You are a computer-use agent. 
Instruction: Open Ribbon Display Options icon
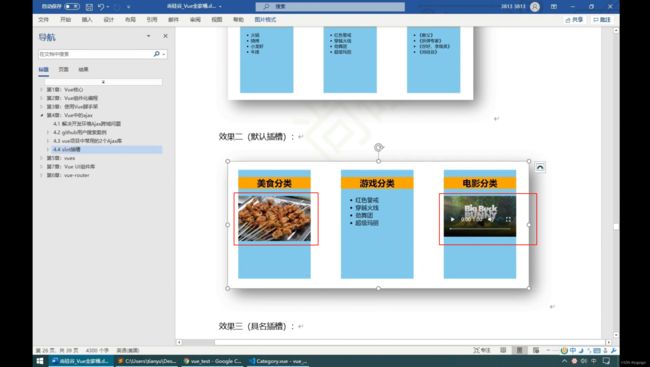554,7
